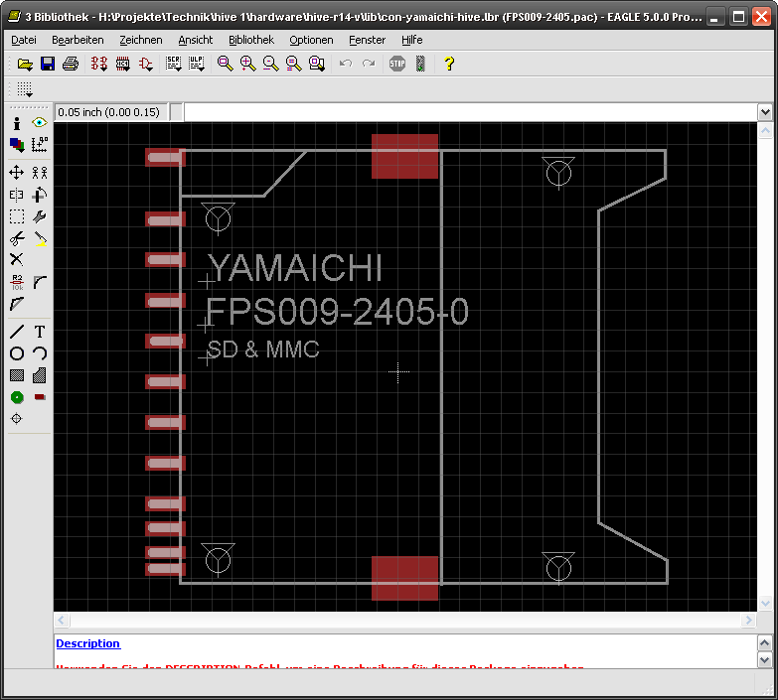Choose the Text tool
Image resolution: width=778 pixels, height=700 pixels.
[40, 332]
